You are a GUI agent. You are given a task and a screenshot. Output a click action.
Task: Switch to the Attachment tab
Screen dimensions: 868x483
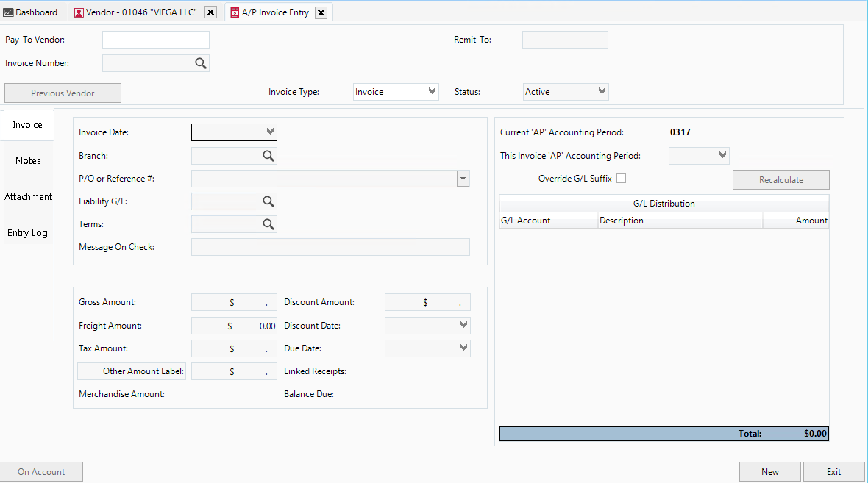click(28, 196)
